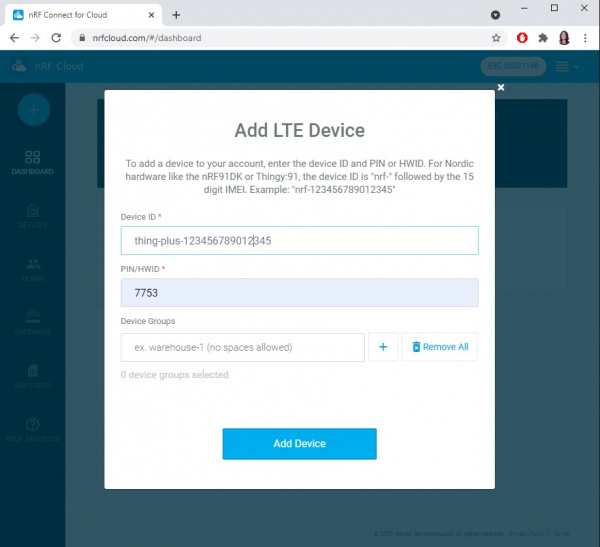The height and width of the screenshot is (547, 600).
Task: Open the Opera extension icon
Action: [x=522, y=38]
